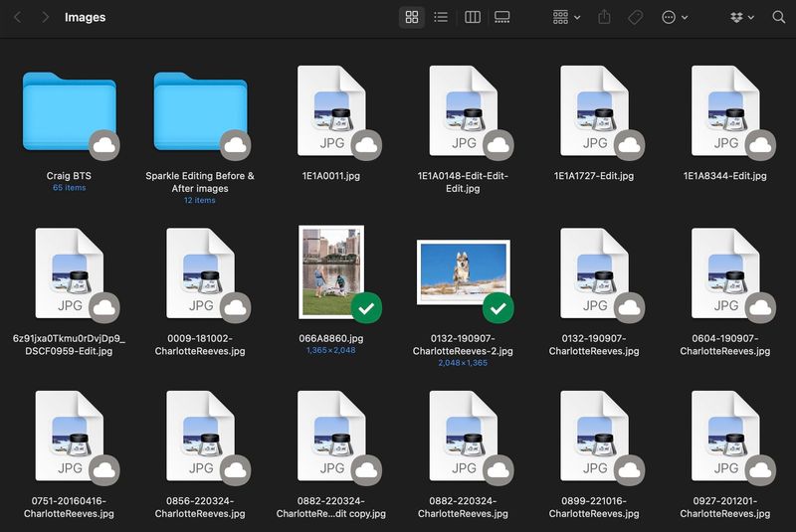This screenshot has height=532, width=796.
Task: Select the Craig BTS folder
Action: point(69,111)
